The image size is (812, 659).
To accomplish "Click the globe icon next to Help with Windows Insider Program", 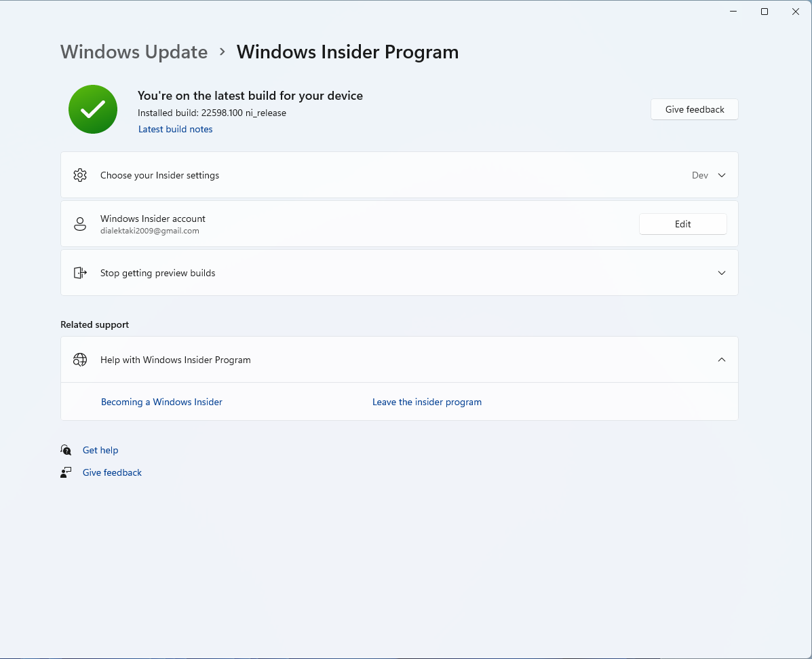I will point(80,359).
